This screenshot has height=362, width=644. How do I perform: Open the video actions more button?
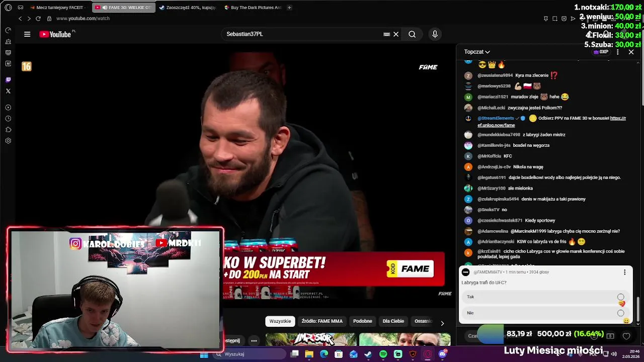click(x=254, y=340)
